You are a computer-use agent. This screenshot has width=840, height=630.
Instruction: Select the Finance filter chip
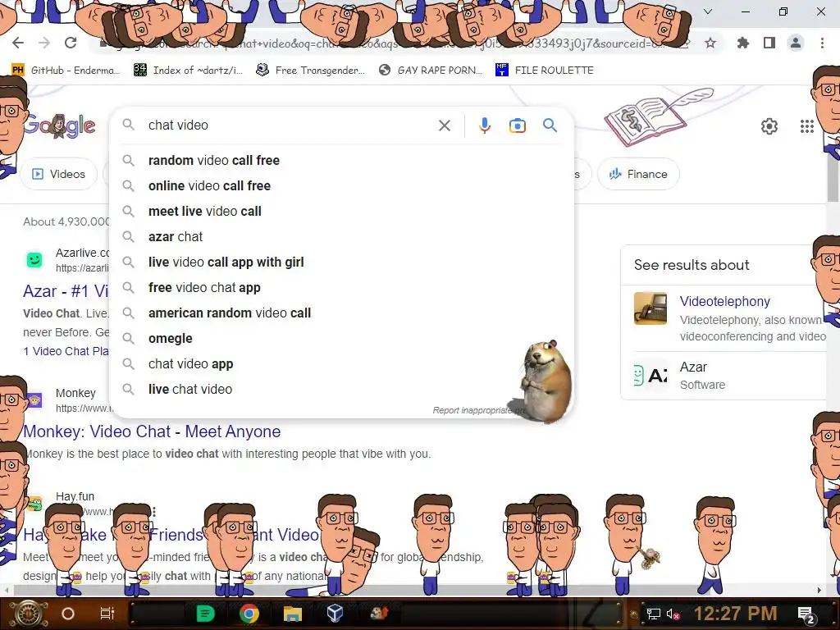(x=638, y=174)
